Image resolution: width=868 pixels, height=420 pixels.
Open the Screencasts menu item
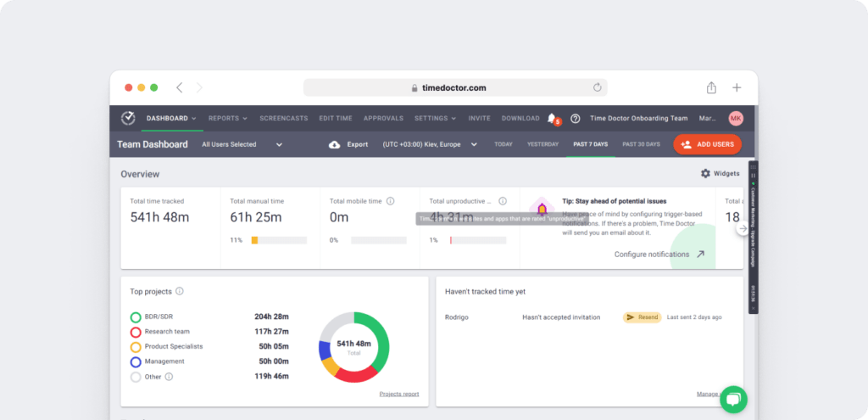(x=284, y=119)
